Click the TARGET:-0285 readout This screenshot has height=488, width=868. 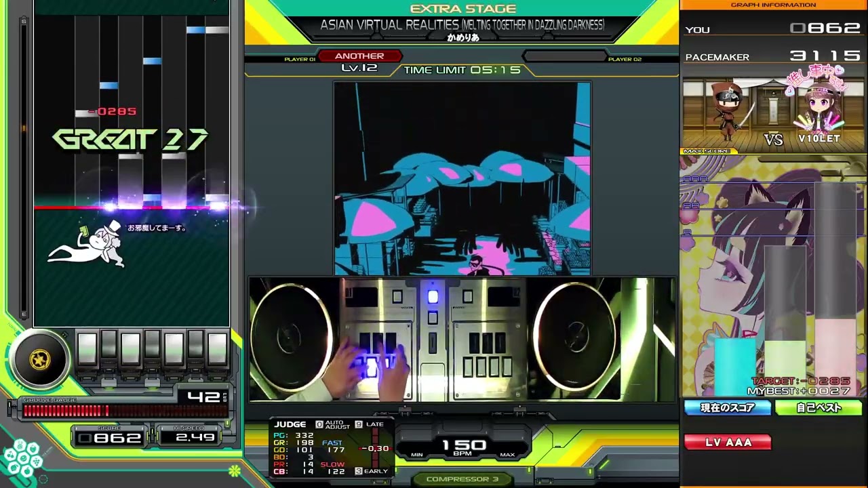(x=801, y=381)
